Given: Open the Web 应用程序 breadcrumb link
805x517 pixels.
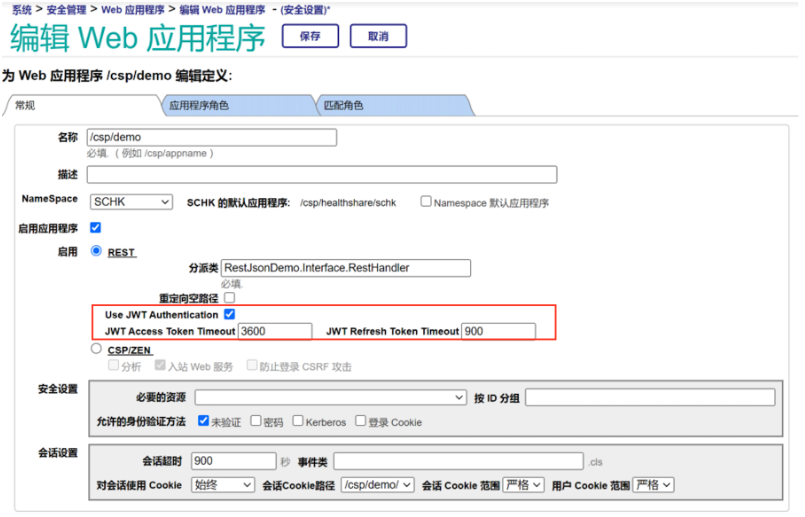Looking at the screenshot, I should [x=133, y=8].
